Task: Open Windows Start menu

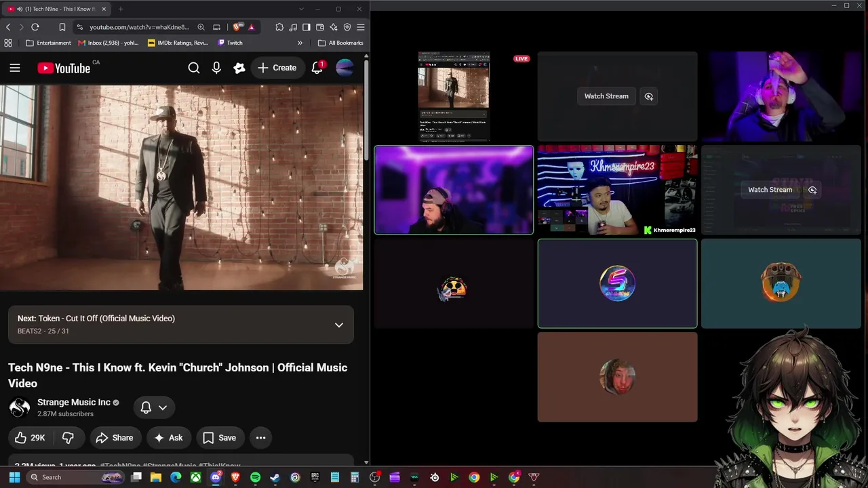Action: point(14,477)
